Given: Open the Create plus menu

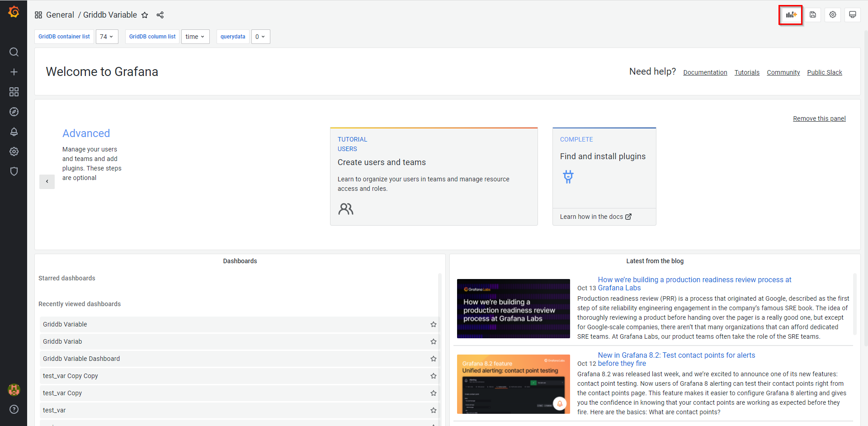Looking at the screenshot, I should click(14, 72).
